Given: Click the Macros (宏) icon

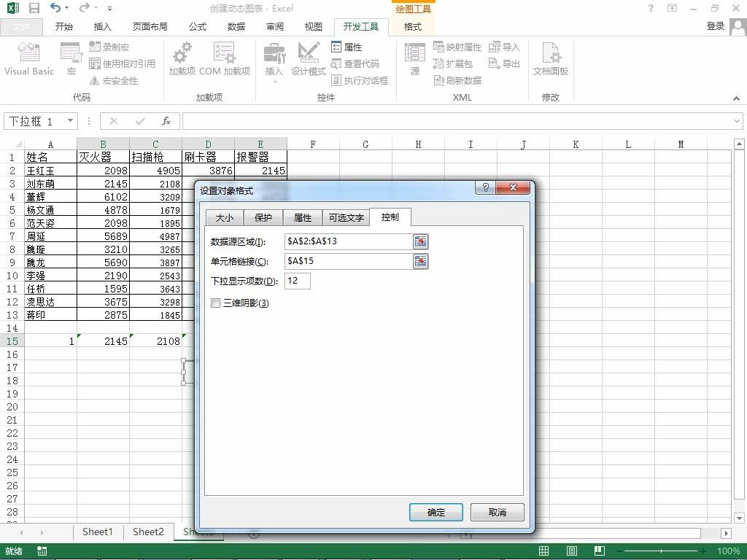Looking at the screenshot, I should click(x=71, y=52).
